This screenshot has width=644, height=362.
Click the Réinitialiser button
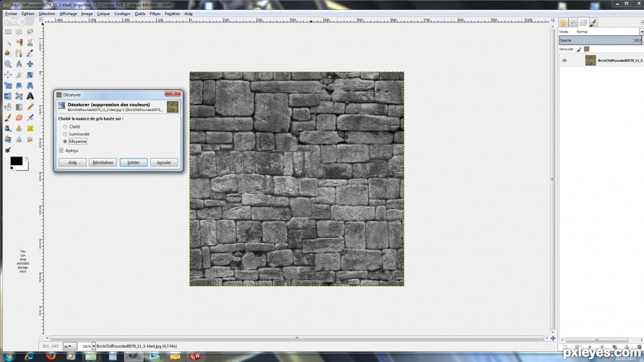103,162
